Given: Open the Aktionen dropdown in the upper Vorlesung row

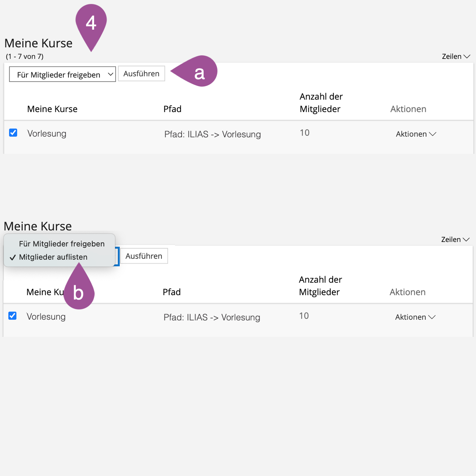Looking at the screenshot, I should 416,134.
